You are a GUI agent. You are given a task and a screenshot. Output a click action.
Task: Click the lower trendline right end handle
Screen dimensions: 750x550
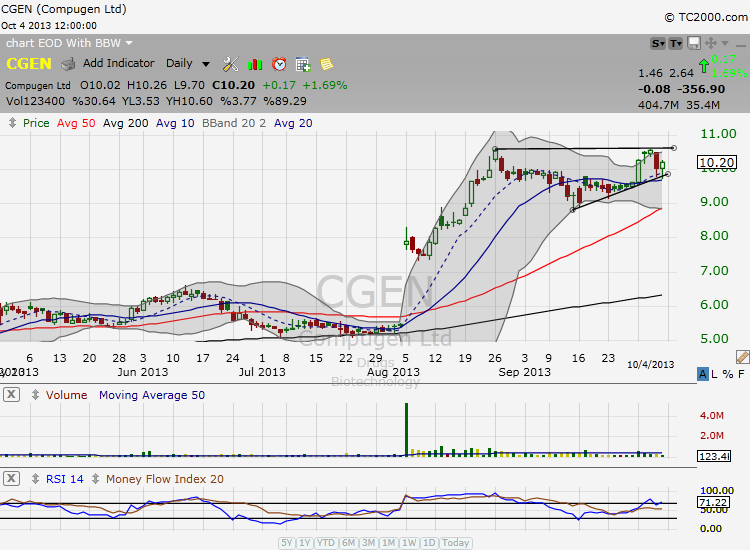pos(668,174)
